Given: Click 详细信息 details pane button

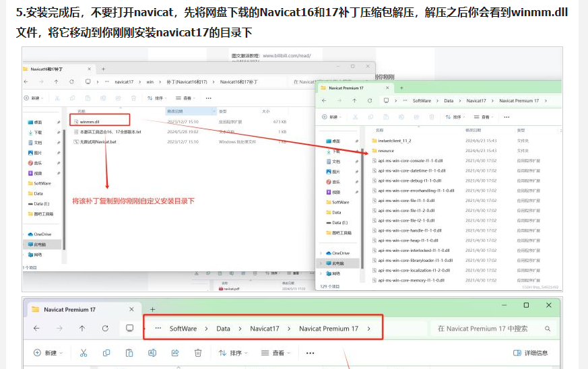Looking at the screenshot, I should click(x=530, y=353).
